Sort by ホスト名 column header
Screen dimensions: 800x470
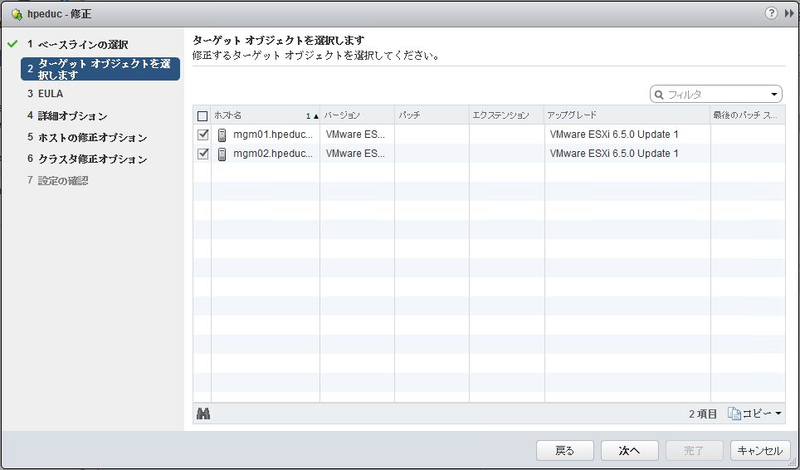[265, 115]
